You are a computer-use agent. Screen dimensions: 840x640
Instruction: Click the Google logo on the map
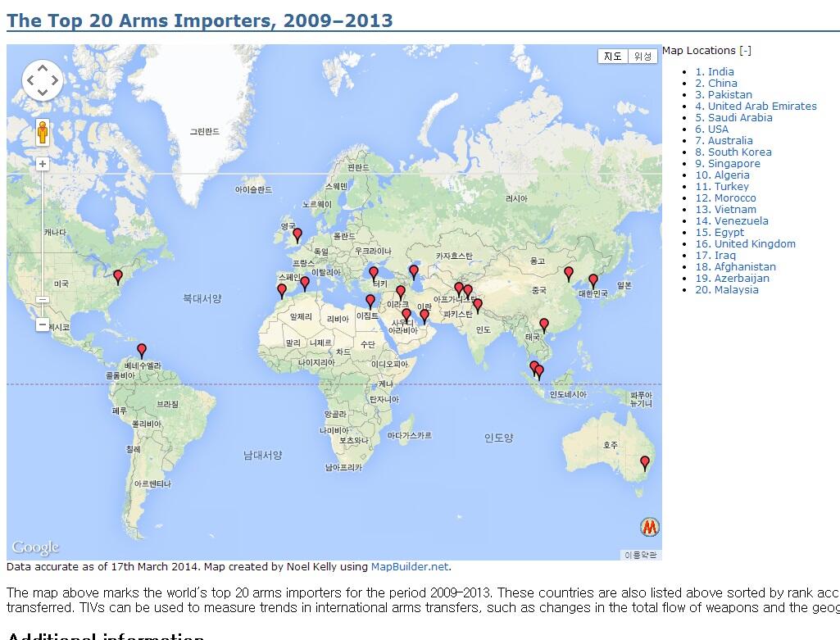(35, 547)
